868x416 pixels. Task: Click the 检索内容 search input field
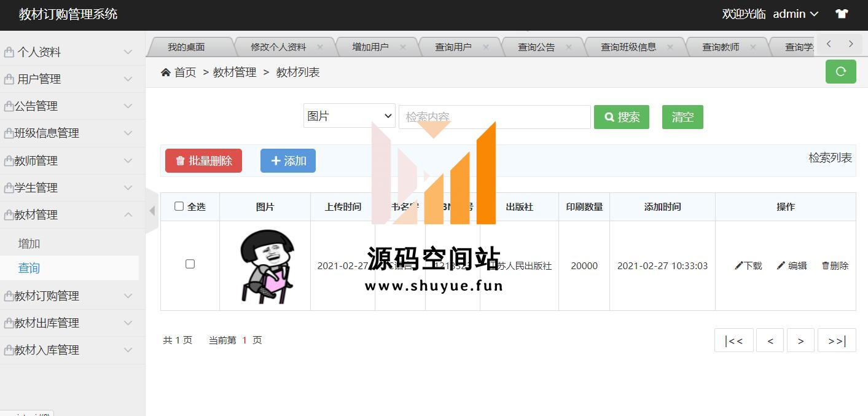[494, 117]
